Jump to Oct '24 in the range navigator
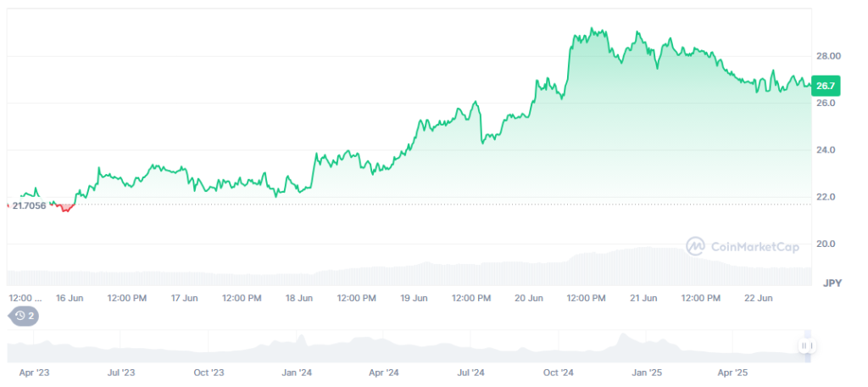Viewport: 868px width, 387px height. click(559, 372)
